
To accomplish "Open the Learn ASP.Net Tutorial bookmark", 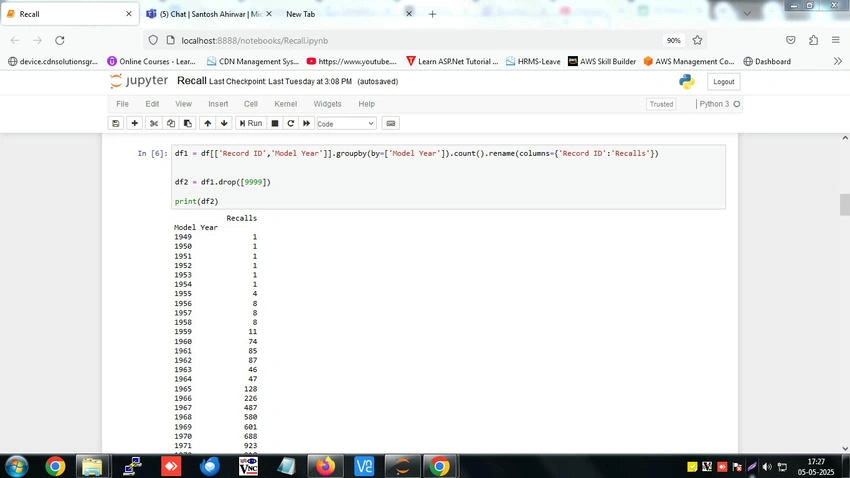I will 452,62.
